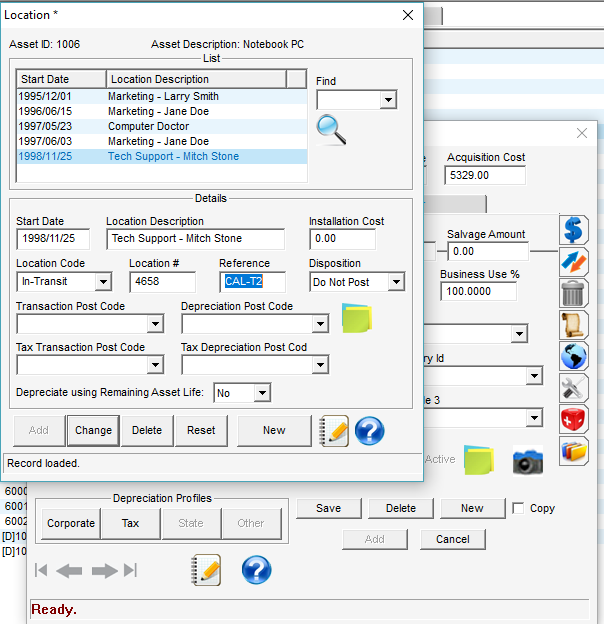Click the Salvage Amount field
Screen dimensions: 604x624
[x=488, y=252]
